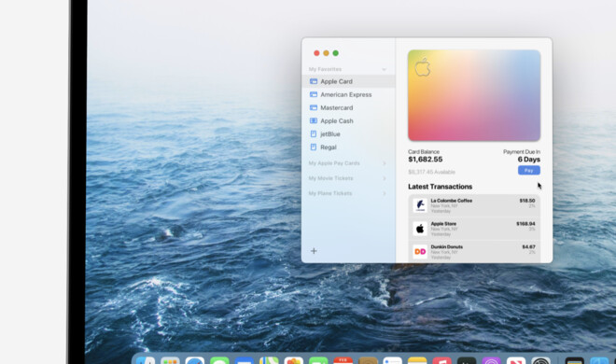Click the Apple Cash icon in sidebar
Image resolution: width=616 pixels, height=364 pixels.
pyautogui.click(x=314, y=121)
